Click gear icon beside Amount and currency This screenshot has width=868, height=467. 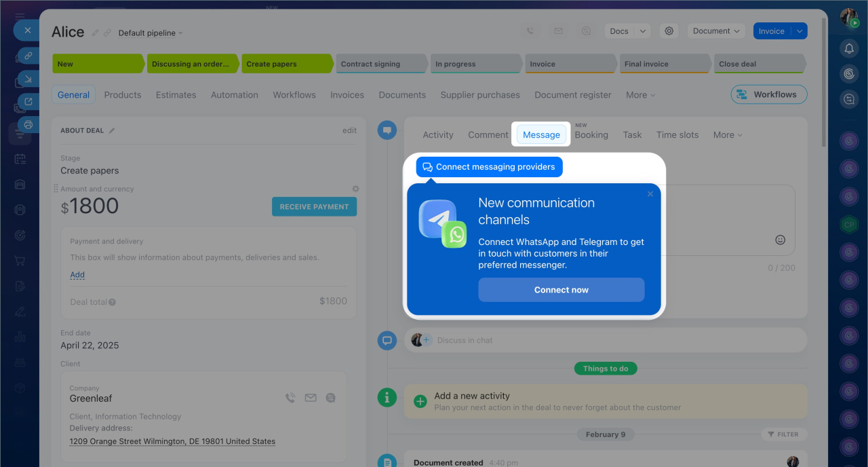coord(355,189)
